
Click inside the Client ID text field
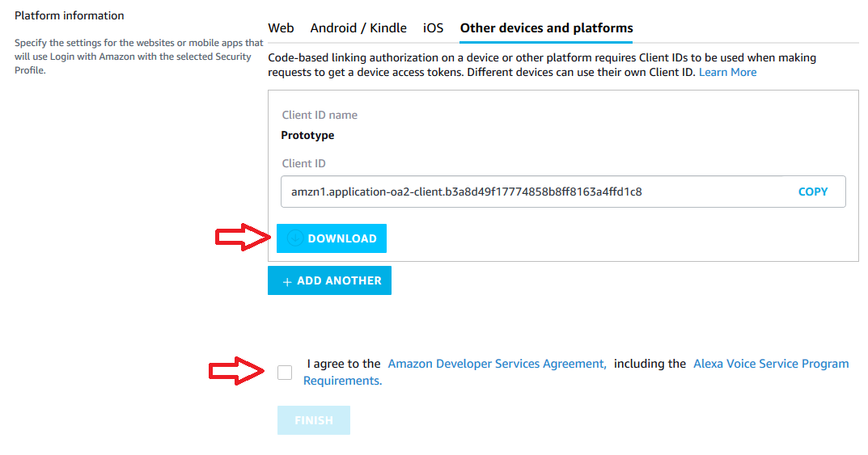[526, 192]
